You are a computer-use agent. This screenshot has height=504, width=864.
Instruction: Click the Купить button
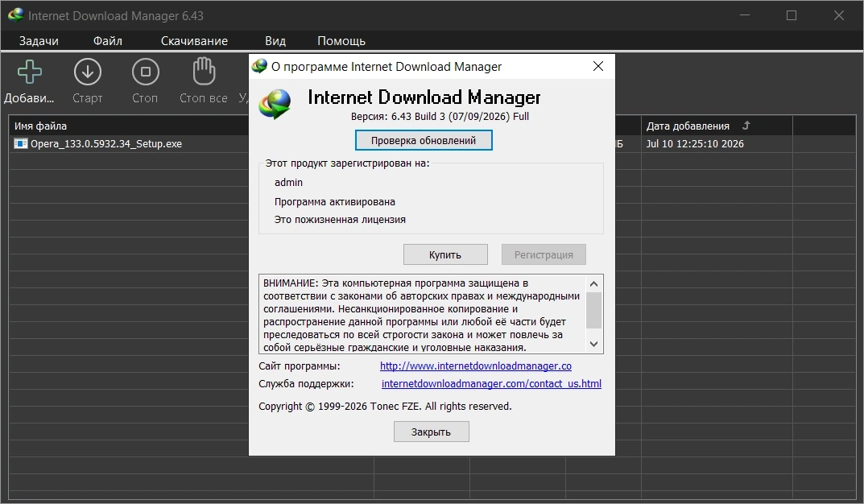click(445, 254)
